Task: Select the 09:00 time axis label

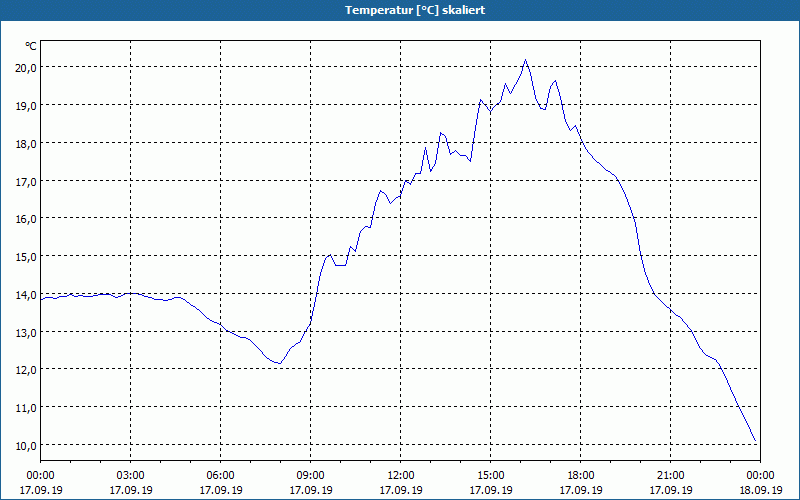Action: [310, 476]
